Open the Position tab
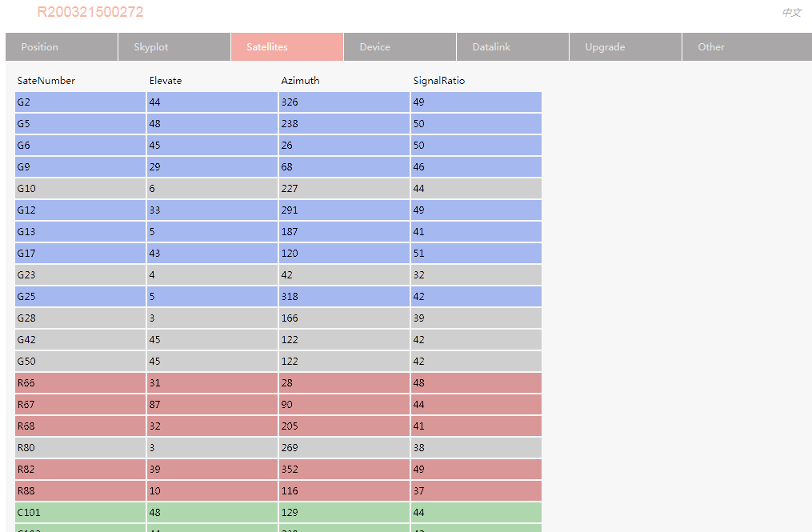Screen dimensions: 812x532 [62, 46]
